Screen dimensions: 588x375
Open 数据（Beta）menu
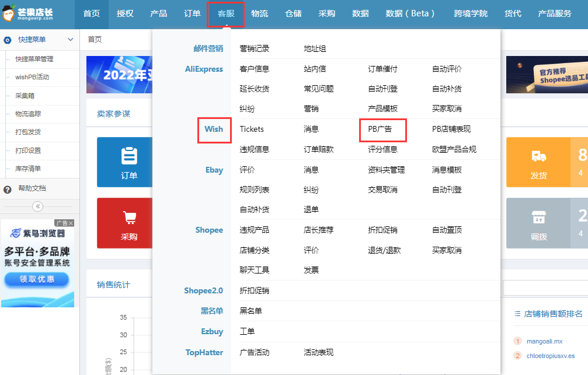pyautogui.click(x=410, y=13)
